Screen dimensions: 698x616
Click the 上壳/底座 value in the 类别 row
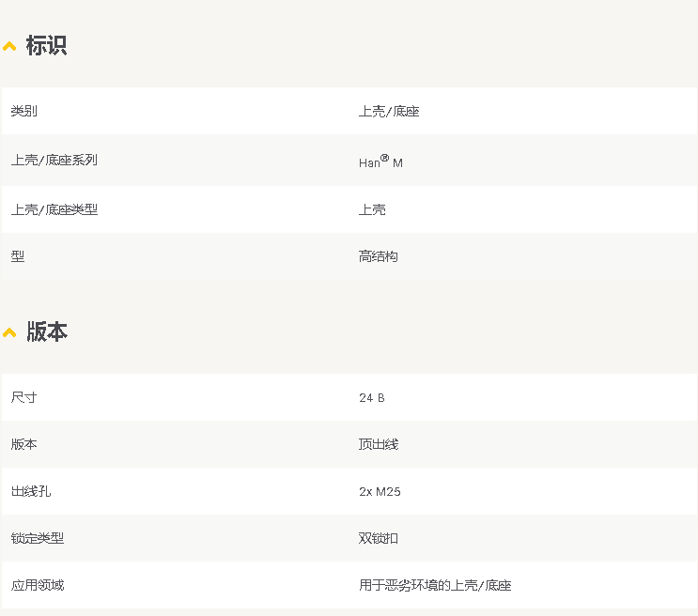(389, 112)
